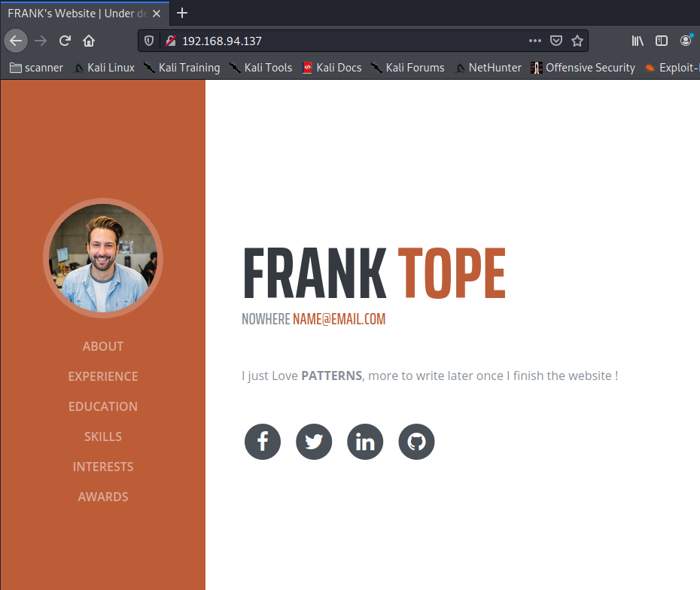Open the LinkedIn social icon

coord(365,442)
